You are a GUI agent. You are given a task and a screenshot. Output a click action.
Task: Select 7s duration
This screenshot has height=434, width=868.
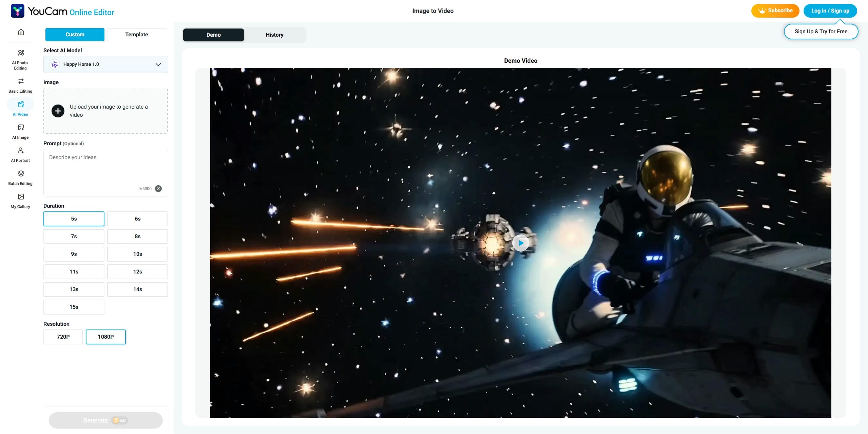point(74,237)
